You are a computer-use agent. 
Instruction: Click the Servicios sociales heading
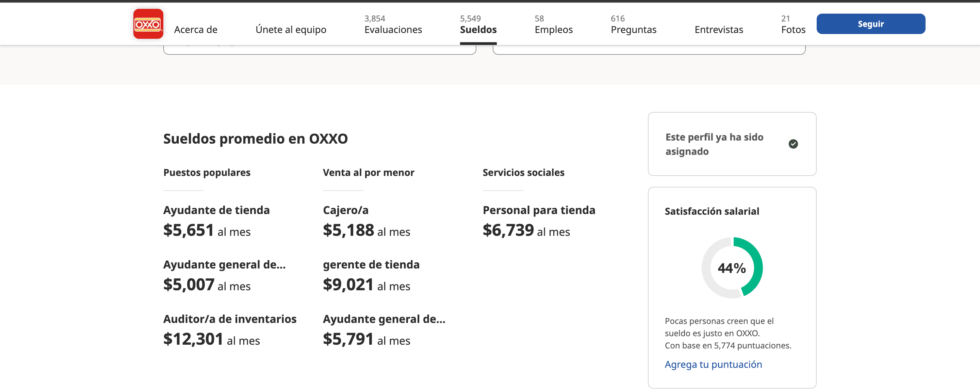(523, 173)
